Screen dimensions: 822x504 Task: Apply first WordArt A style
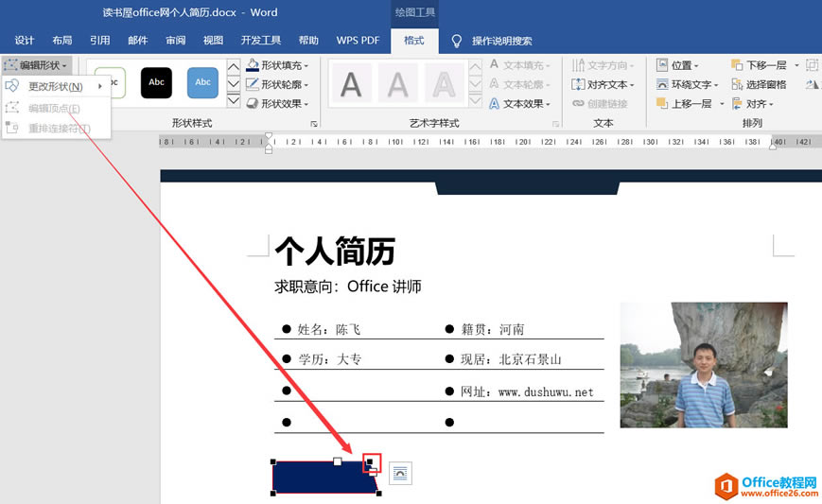(x=351, y=84)
